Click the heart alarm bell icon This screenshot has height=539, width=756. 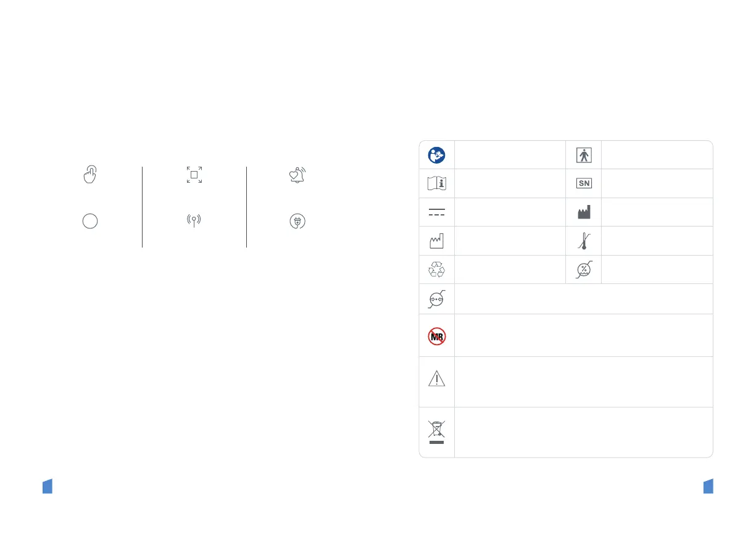(298, 175)
